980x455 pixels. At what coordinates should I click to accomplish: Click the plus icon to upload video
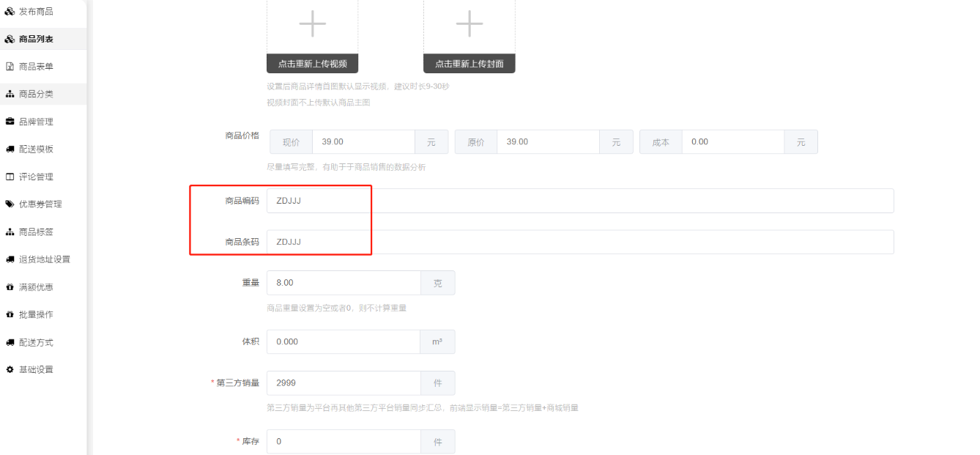[x=312, y=23]
